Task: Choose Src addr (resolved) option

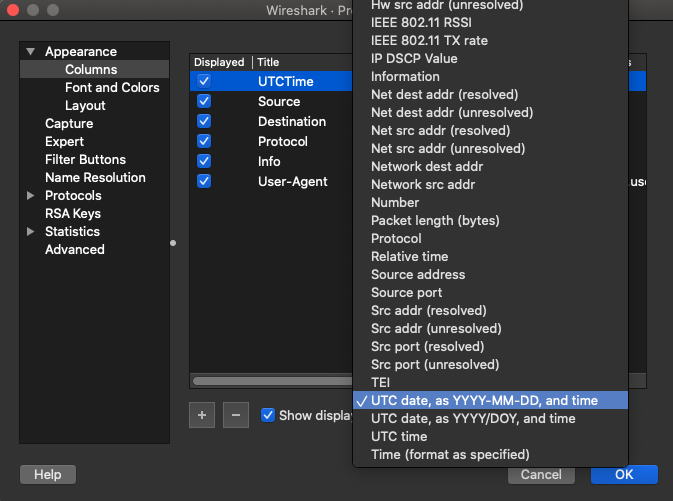Action: [x=490, y=311]
